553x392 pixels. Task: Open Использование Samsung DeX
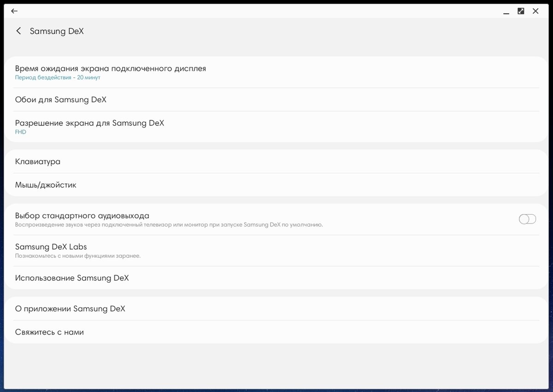pyautogui.click(x=276, y=278)
